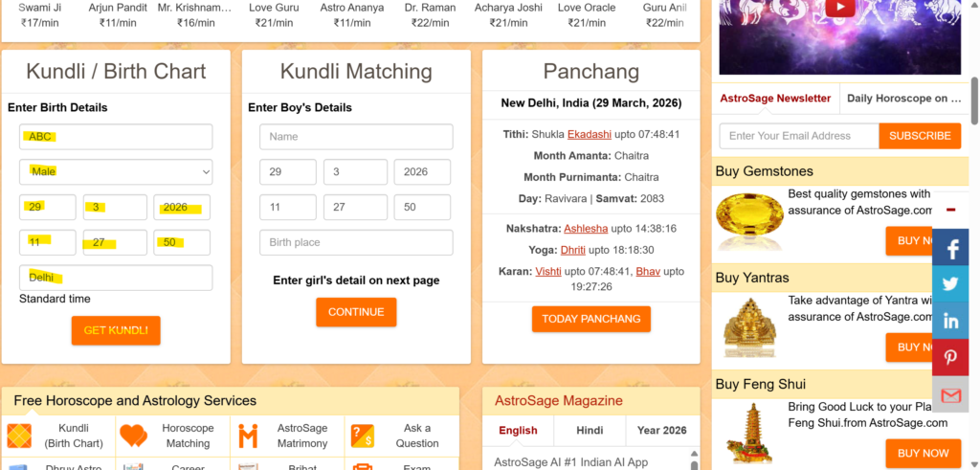View golden Yantra product image

pyautogui.click(x=749, y=328)
